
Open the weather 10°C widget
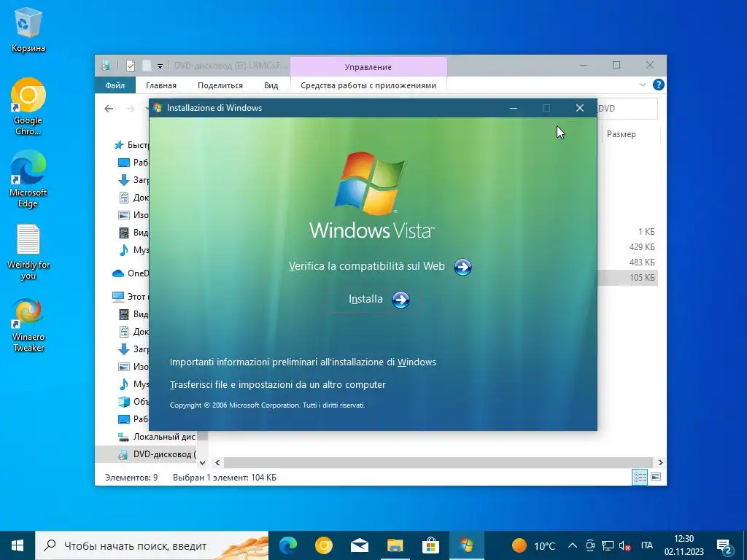pos(533,545)
